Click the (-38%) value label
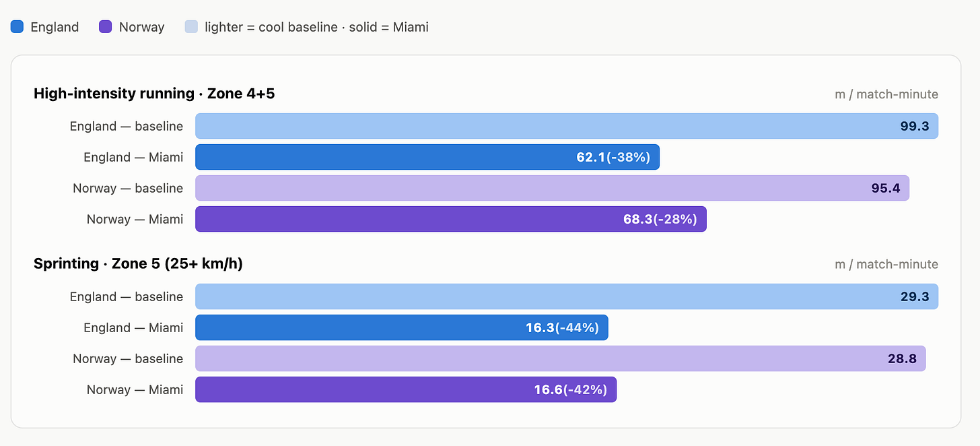The width and height of the screenshot is (980, 446). [628, 157]
